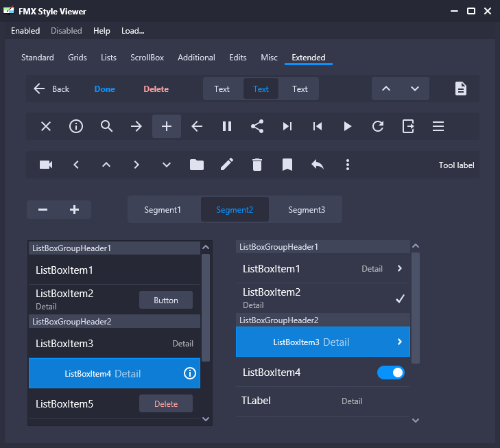The height and width of the screenshot is (448, 500).
Task: Click the red Delete toolbar button
Action: (x=156, y=89)
